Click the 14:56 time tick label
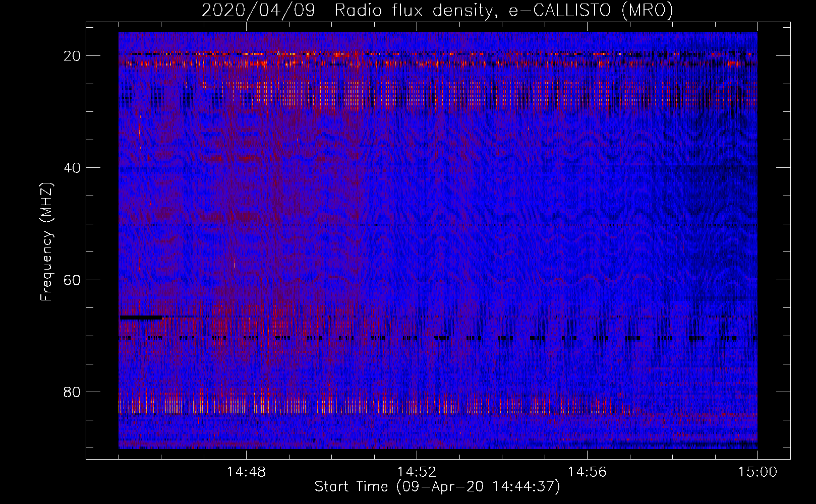 pyautogui.click(x=587, y=472)
